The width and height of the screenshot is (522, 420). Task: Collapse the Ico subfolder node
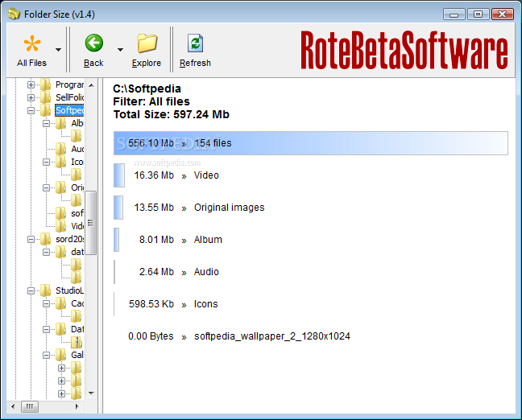click(46, 162)
